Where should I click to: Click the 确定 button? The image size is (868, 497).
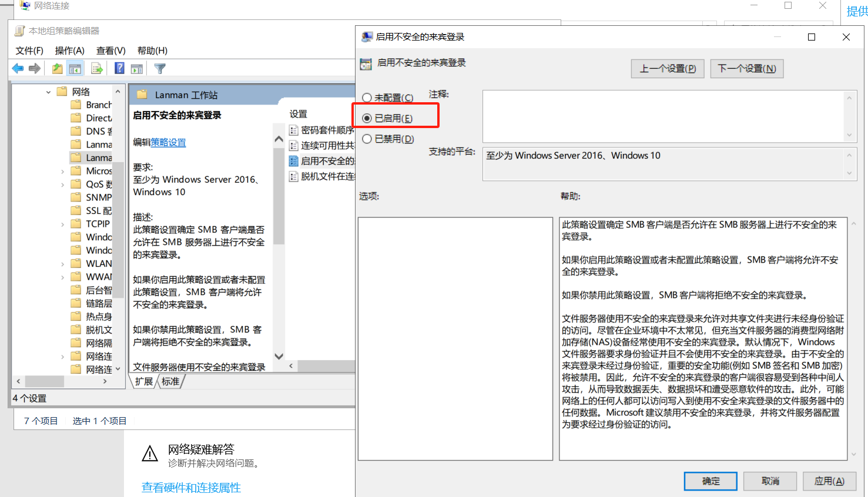tap(711, 481)
